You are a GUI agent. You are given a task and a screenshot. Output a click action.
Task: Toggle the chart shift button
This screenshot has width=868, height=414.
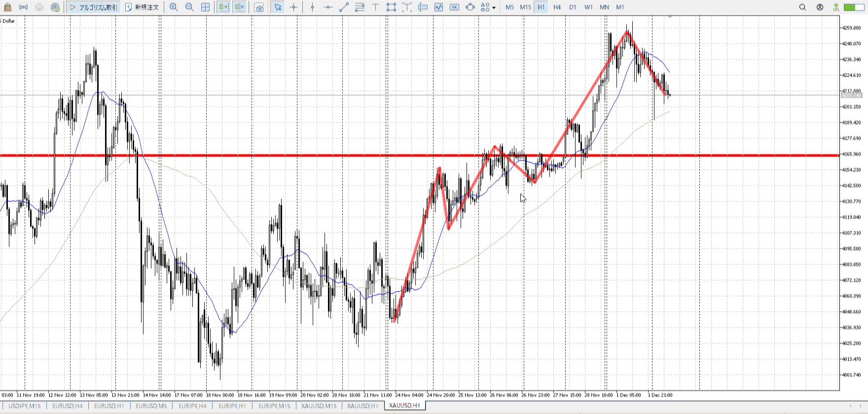coord(240,7)
